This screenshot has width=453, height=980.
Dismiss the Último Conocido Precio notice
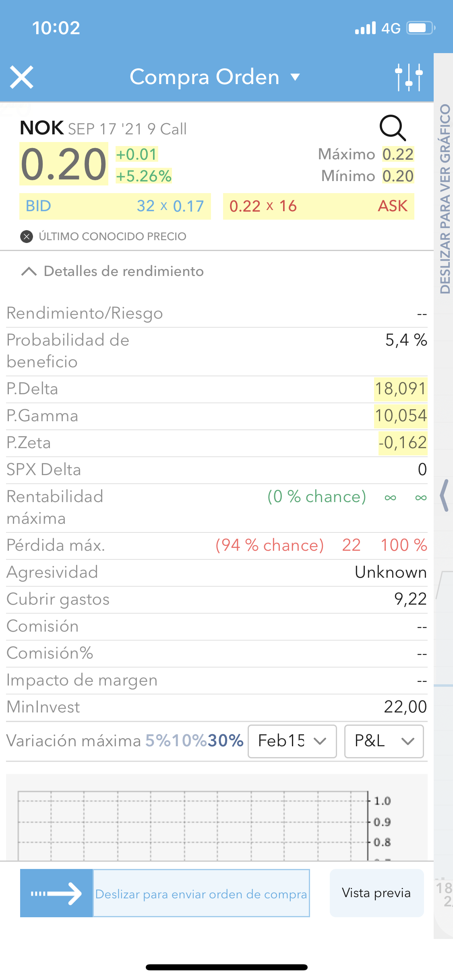click(27, 237)
